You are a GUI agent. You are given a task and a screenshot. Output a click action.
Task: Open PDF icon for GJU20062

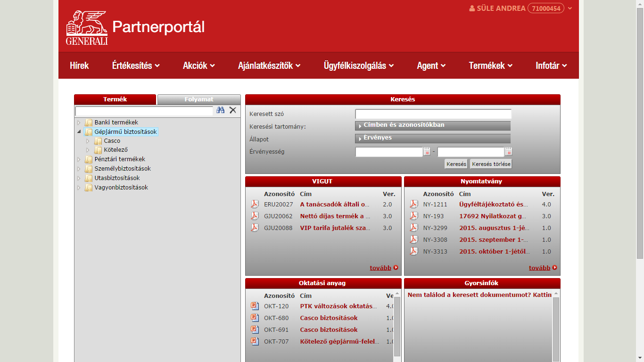point(255,216)
